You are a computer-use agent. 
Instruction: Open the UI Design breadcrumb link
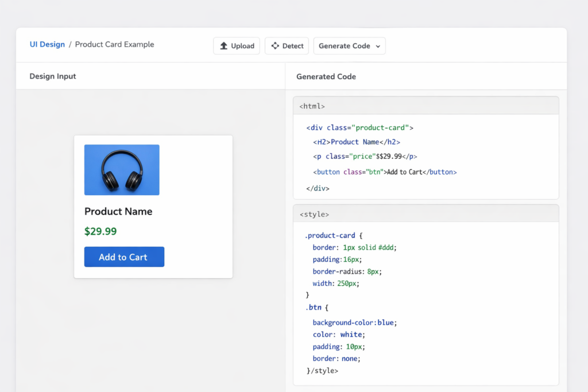[x=47, y=44]
